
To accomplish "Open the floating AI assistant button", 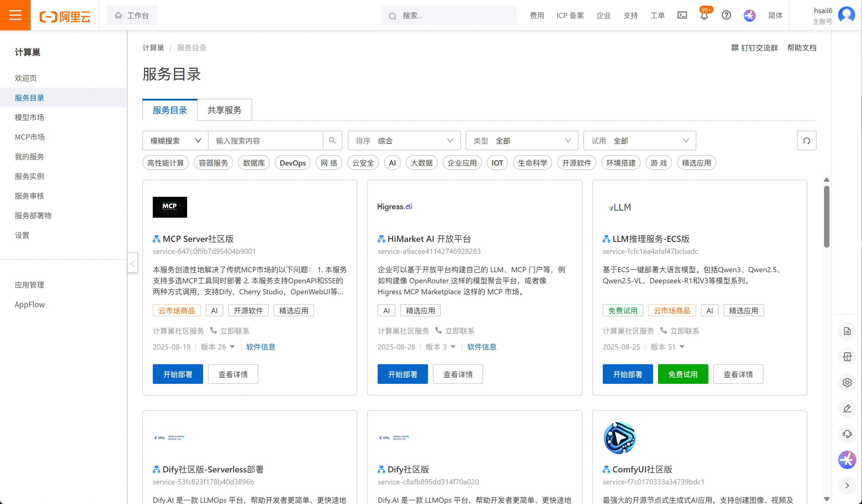I will coord(847,460).
